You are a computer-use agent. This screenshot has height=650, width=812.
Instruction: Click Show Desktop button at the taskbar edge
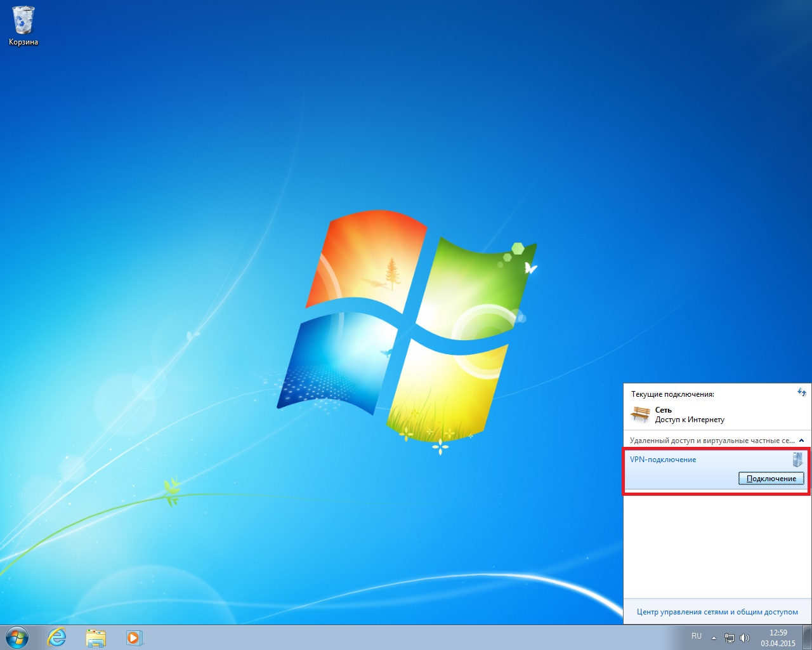click(808, 638)
